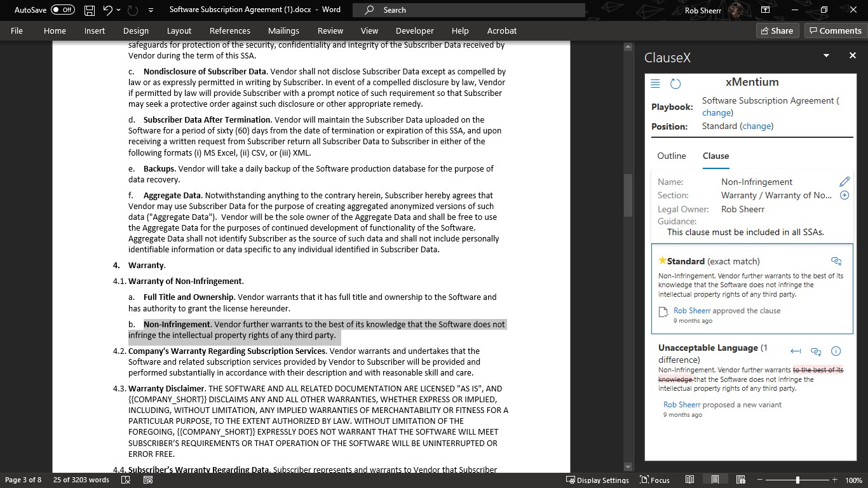Click Rob Sheerr link in proposed variant
The image size is (868, 488).
[x=682, y=405]
